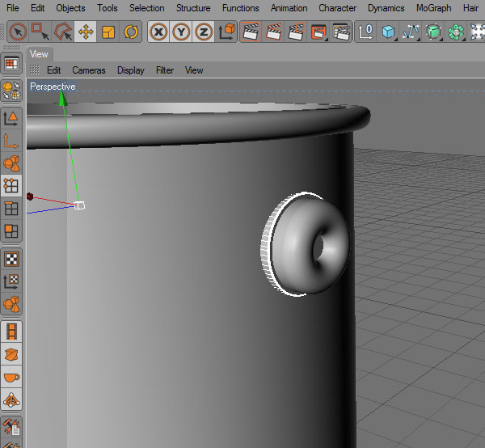Open the Tools menu
The image size is (485, 448).
click(x=108, y=8)
